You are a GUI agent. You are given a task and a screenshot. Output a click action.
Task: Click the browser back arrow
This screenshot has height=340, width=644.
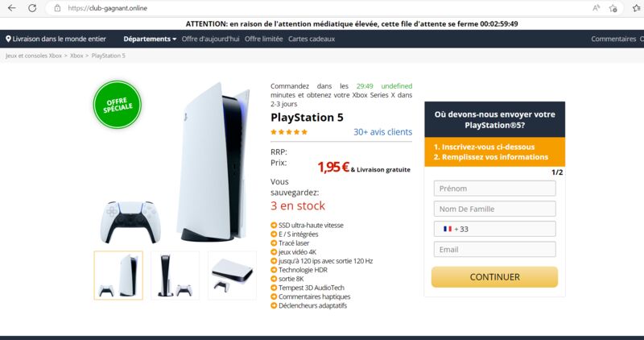12,8
